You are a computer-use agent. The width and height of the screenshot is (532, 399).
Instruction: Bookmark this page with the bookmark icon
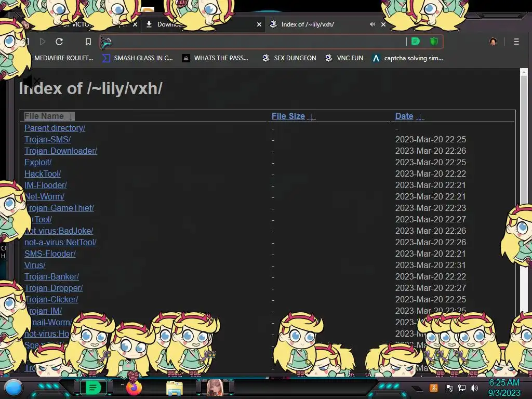tap(88, 42)
